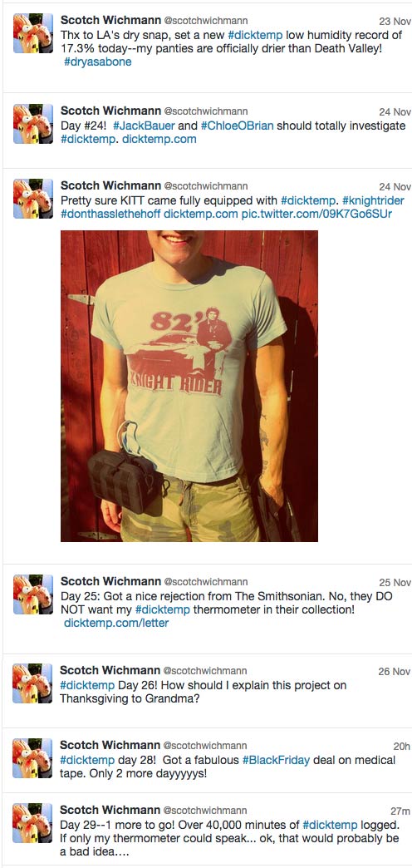The height and width of the screenshot is (868, 412).
Task: Open the avatar on the Day 29 tweet
Action: click(33, 823)
